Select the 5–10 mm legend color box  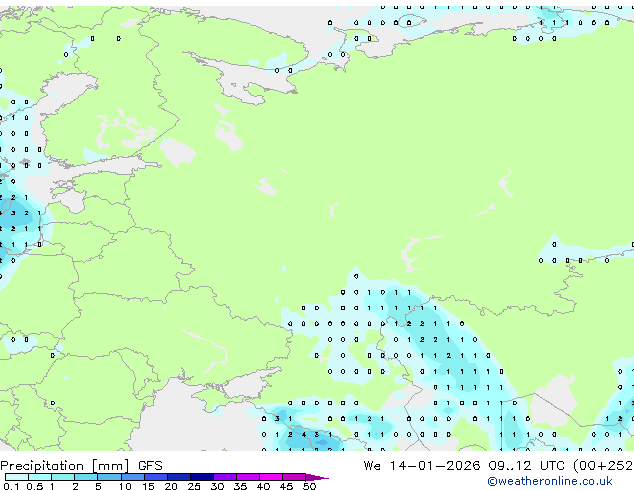110,477
